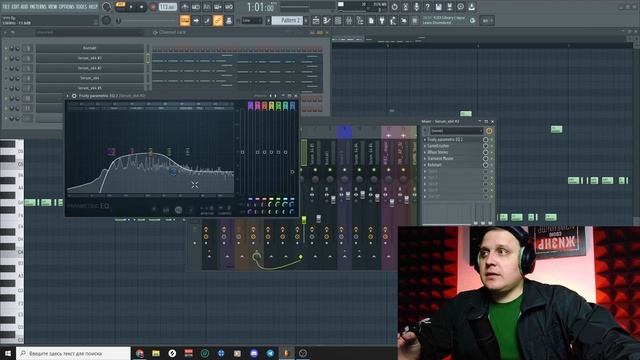
Task: Toggle mute LED of Serum_x64 #3 channel
Action: coord(6,68)
